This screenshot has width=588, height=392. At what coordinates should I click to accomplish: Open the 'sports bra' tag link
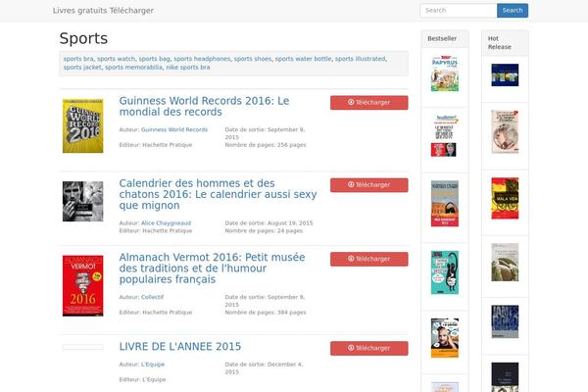tap(78, 59)
